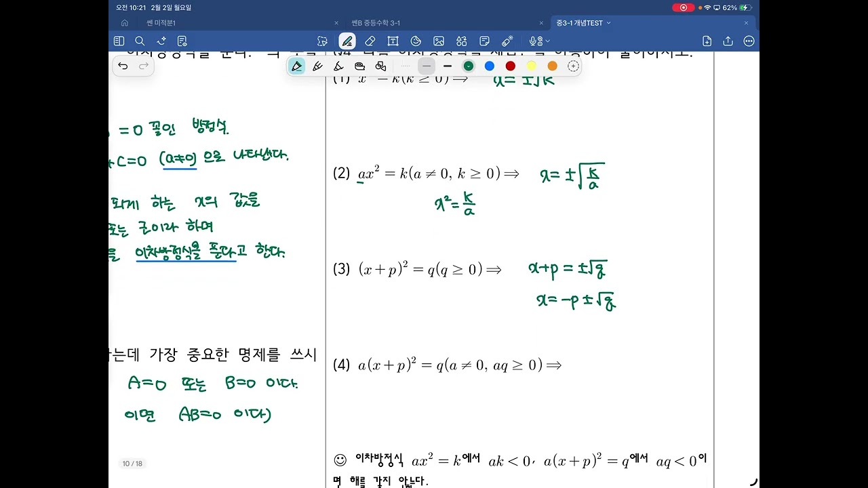This screenshot has height=488, width=868.
Task: Close the 중3-1 개념TEST tab
Action: pyautogui.click(x=747, y=23)
